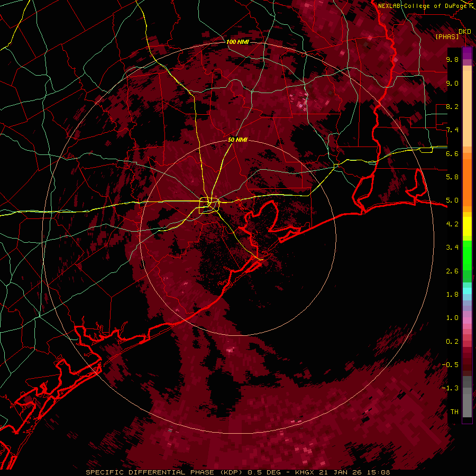Click the 2.6 scale label
The height and width of the screenshot is (476, 476).
452,271
